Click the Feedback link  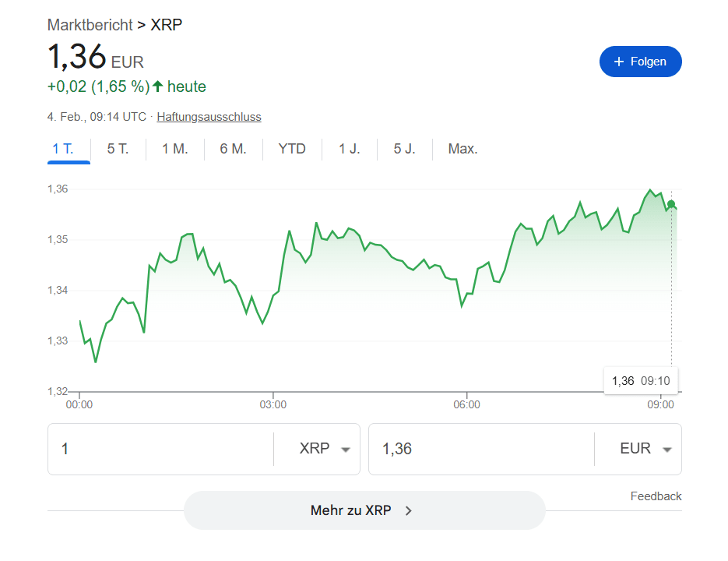click(x=656, y=496)
